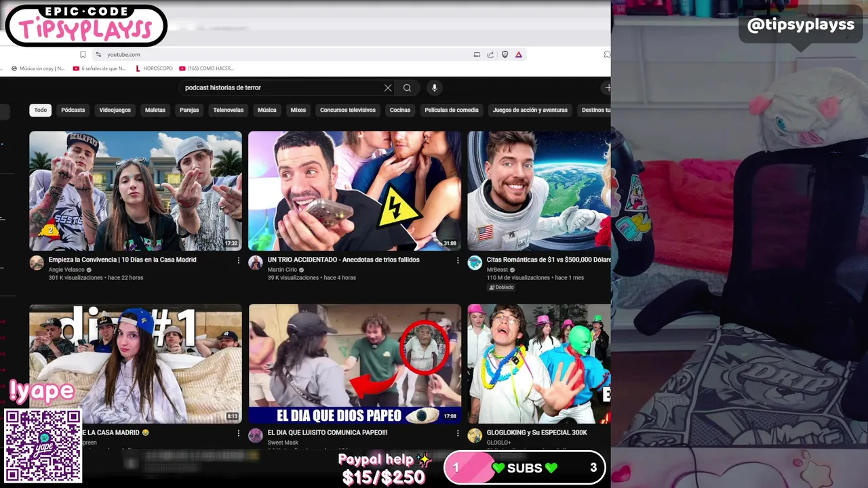This screenshot has width=868, height=488.
Task: Click title Citas Románticas de $1
Action: pyautogui.click(x=549, y=260)
